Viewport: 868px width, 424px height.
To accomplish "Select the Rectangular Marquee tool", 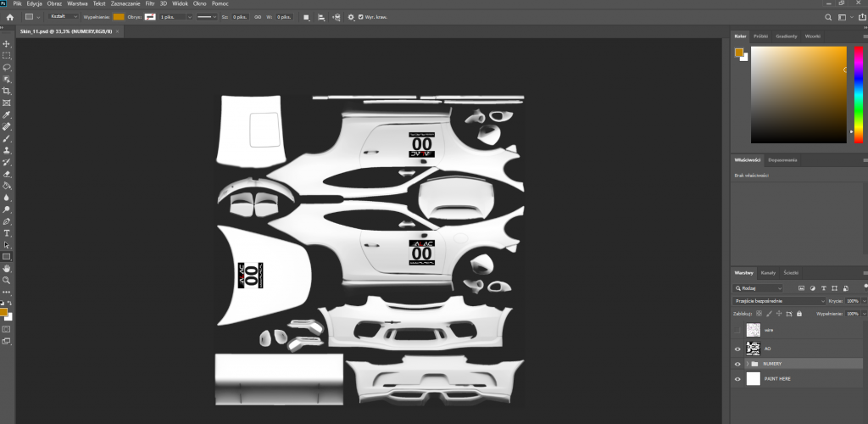I will [7, 55].
